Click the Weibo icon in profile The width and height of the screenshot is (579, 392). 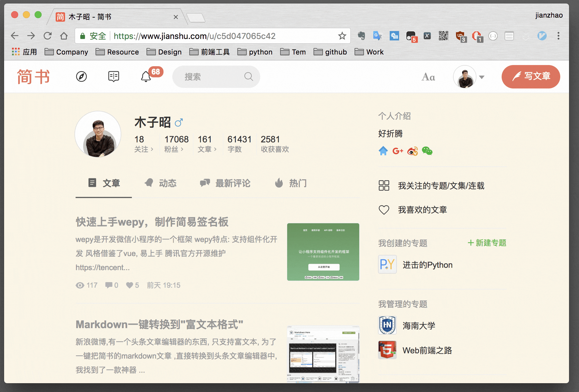(413, 151)
